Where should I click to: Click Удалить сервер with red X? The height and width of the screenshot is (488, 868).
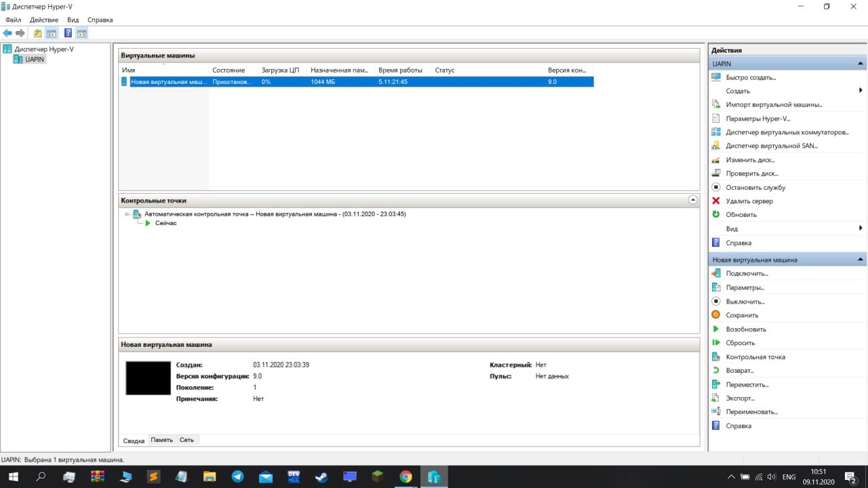(x=749, y=201)
